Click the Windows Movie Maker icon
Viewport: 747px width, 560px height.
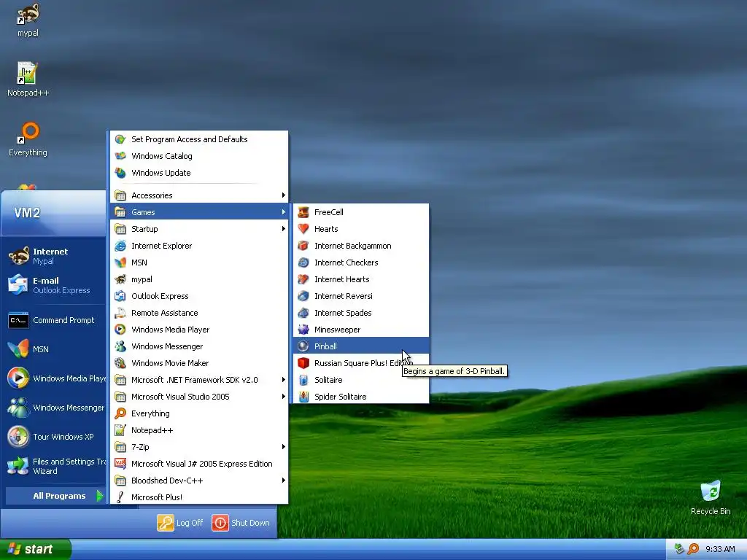[120, 363]
